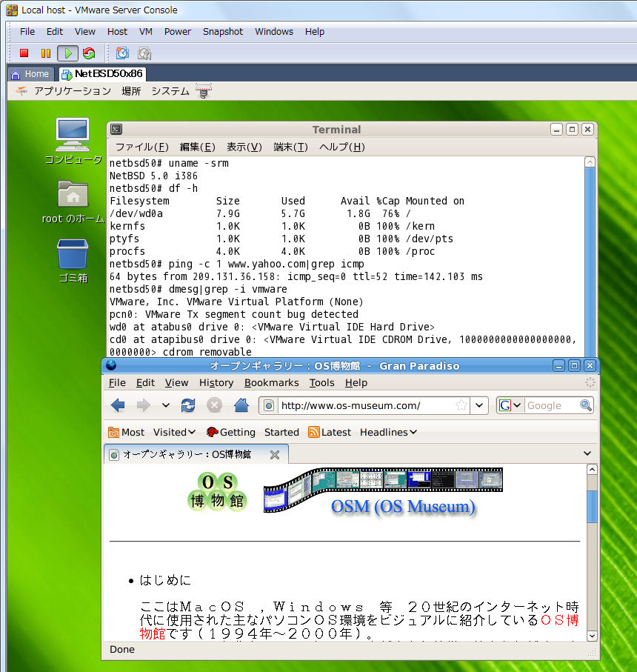
Task: Click the Google search input field
Action: coord(551,405)
